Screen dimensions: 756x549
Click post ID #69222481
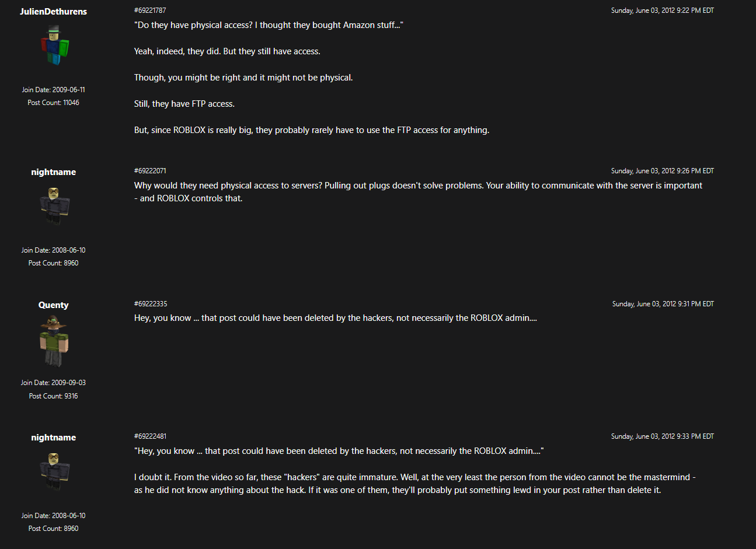click(150, 436)
